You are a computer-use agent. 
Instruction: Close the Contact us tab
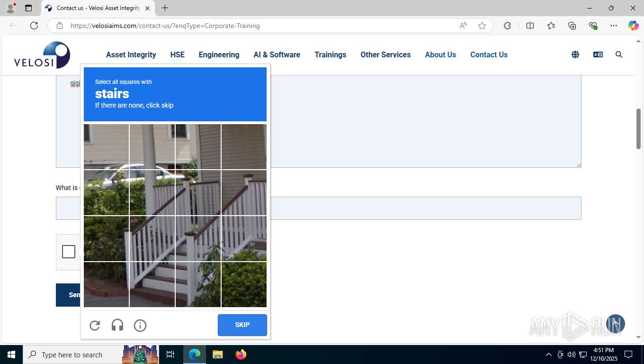coord(147,8)
